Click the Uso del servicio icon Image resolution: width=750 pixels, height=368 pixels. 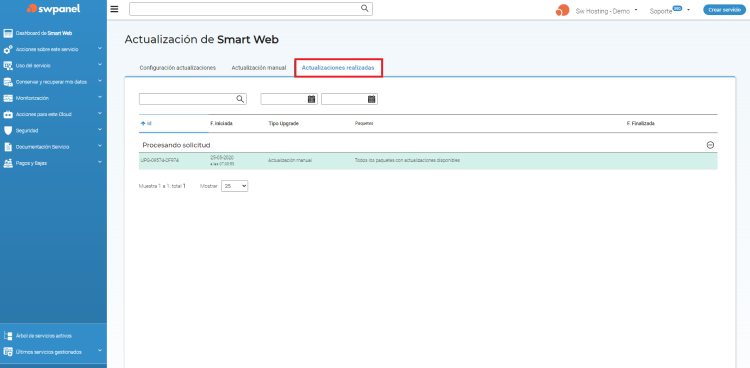coord(8,66)
